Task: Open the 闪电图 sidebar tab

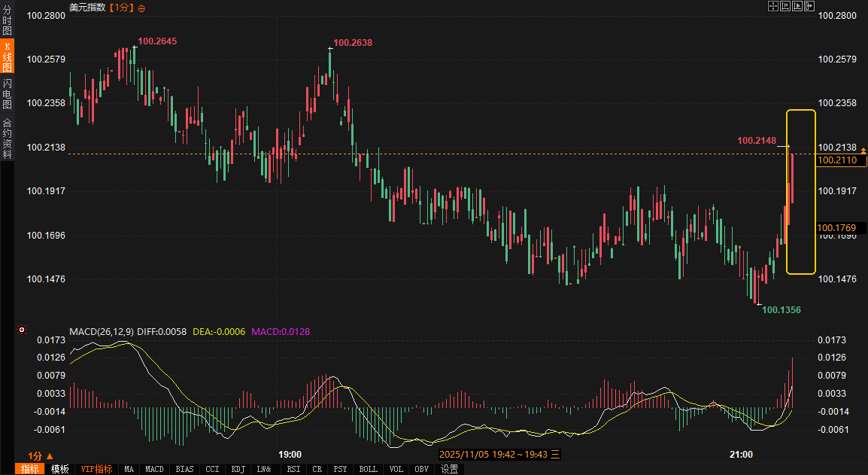Action: pyautogui.click(x=7, y=94)
